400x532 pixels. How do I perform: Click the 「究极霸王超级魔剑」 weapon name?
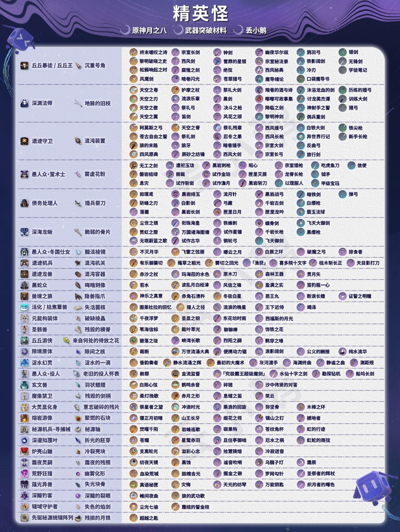[244, 374]
